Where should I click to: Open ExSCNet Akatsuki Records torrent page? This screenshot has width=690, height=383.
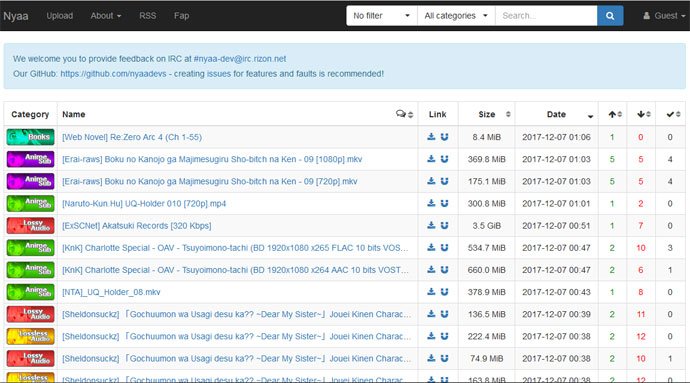(x=136, y=225)
